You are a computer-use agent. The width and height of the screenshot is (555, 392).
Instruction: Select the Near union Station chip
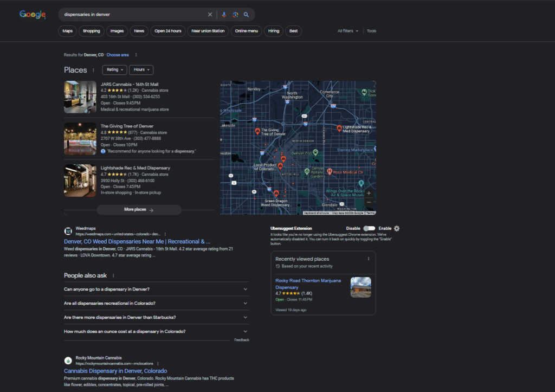coord(208,31)
